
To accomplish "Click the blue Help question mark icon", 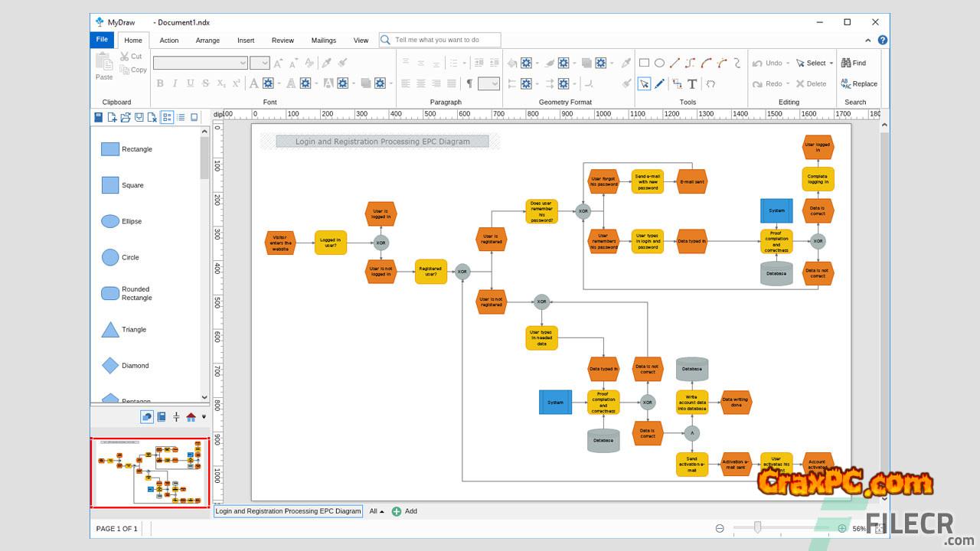I will click(883, 41).
